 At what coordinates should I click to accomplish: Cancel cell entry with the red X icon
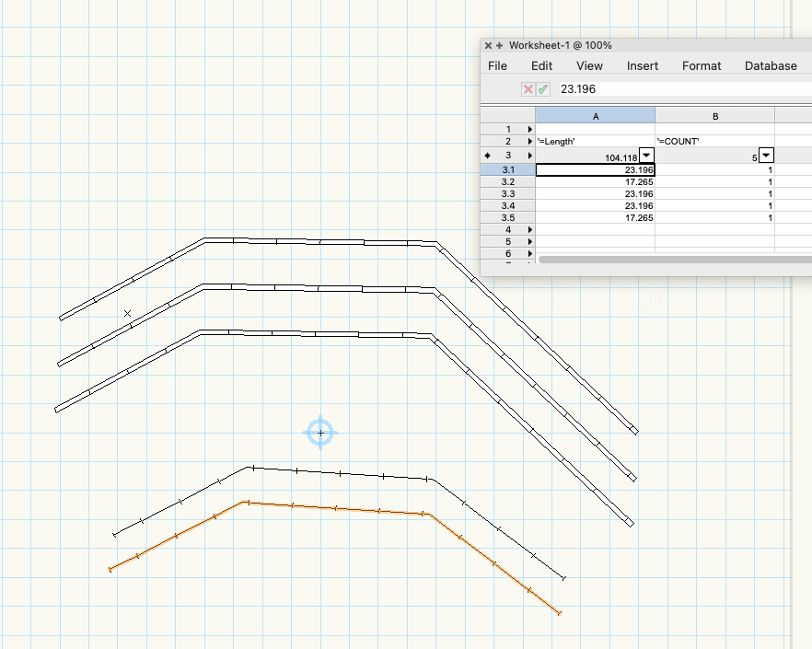(528, 89)
